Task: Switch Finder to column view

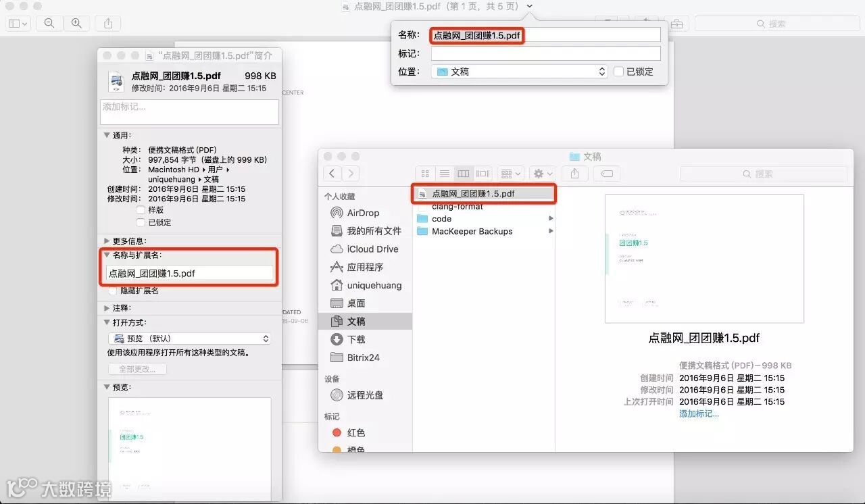Action: (464, 174)
